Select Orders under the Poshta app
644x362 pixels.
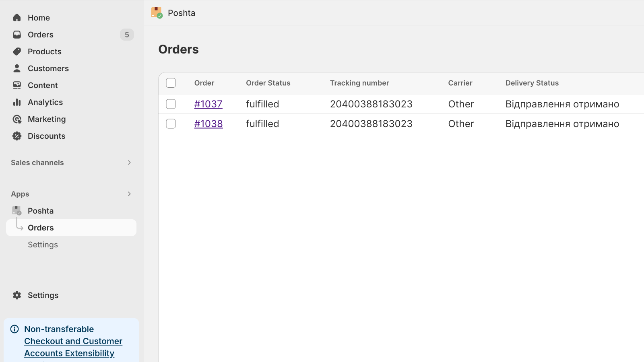(x=40, y=227)
